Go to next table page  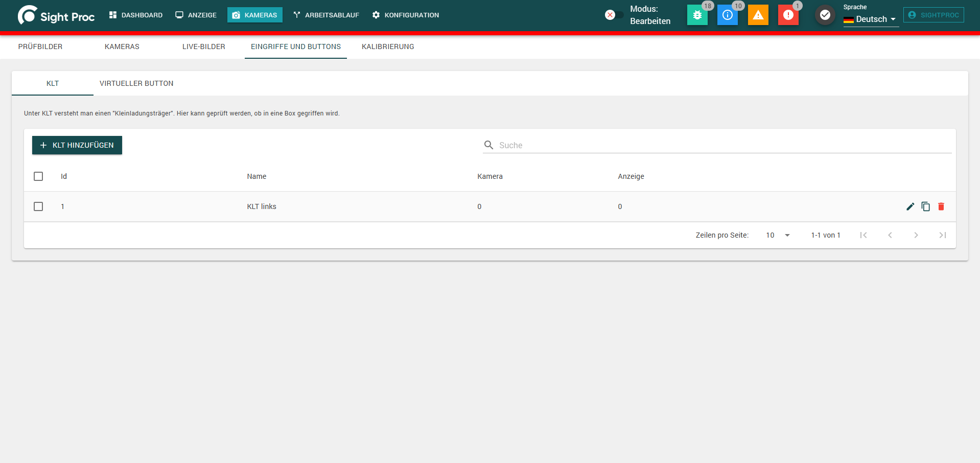click(x=916, y=235)
